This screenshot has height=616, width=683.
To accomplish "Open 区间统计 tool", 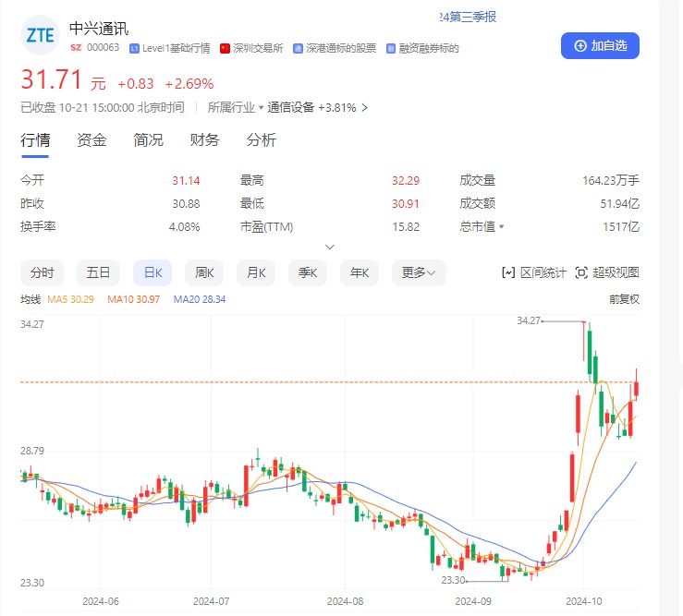I will [534, 273].
